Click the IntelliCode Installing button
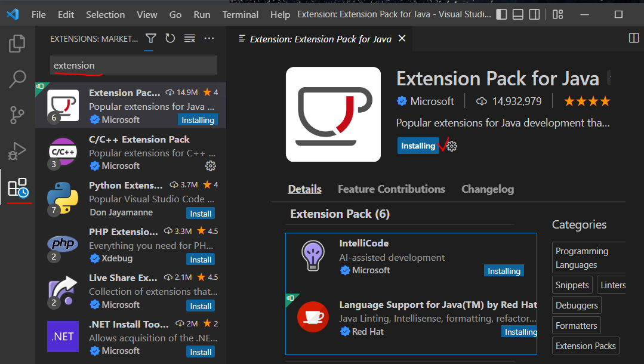The height and width of the screenshot is (364, 644). click(504, 271)
